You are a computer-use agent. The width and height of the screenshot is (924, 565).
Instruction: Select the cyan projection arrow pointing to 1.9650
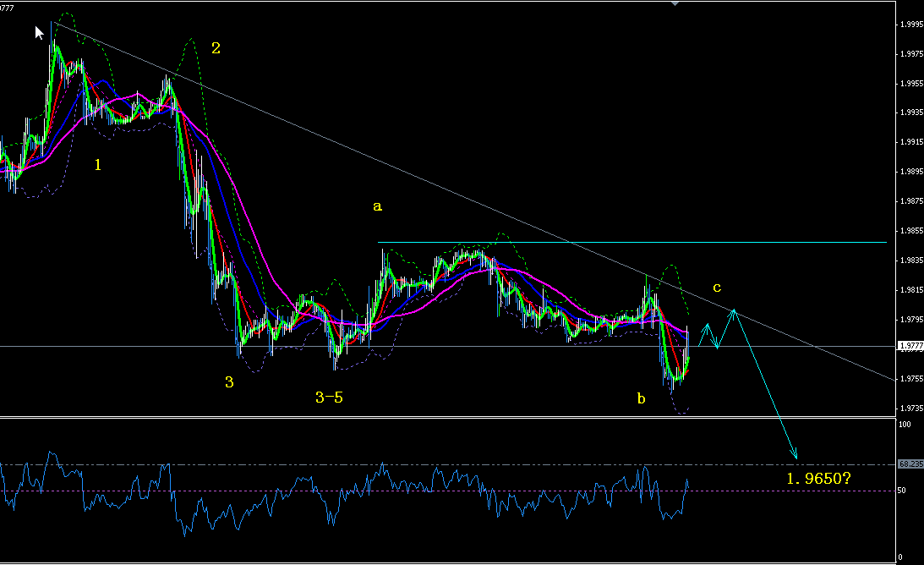tap(765, 384)
